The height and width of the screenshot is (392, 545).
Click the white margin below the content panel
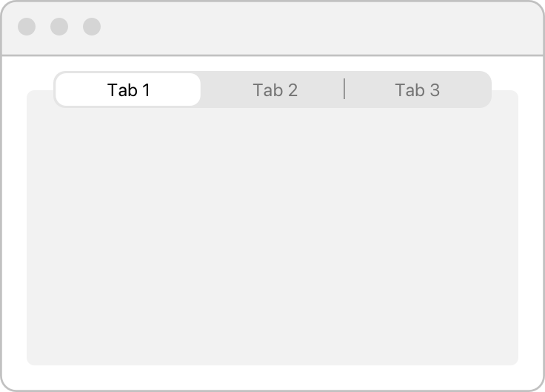[272, 376]
